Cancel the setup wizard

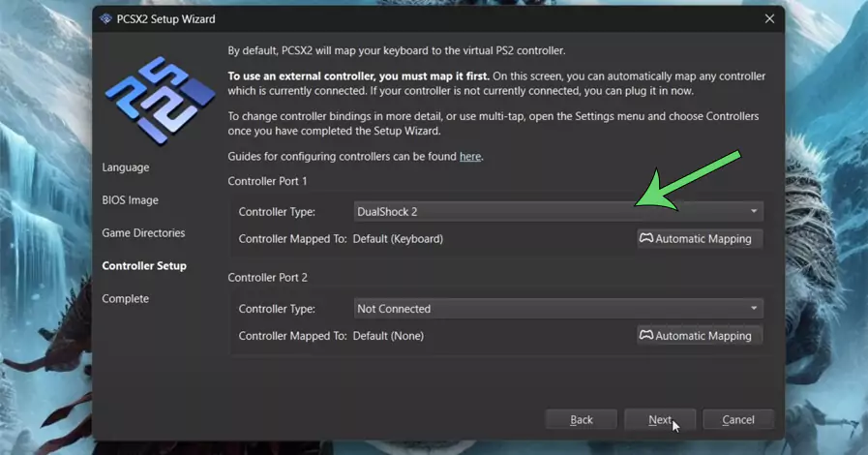pos(738,419)
